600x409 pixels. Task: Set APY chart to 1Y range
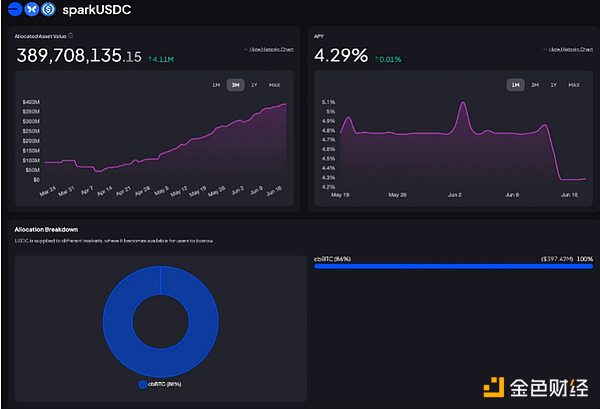(554, 85)
